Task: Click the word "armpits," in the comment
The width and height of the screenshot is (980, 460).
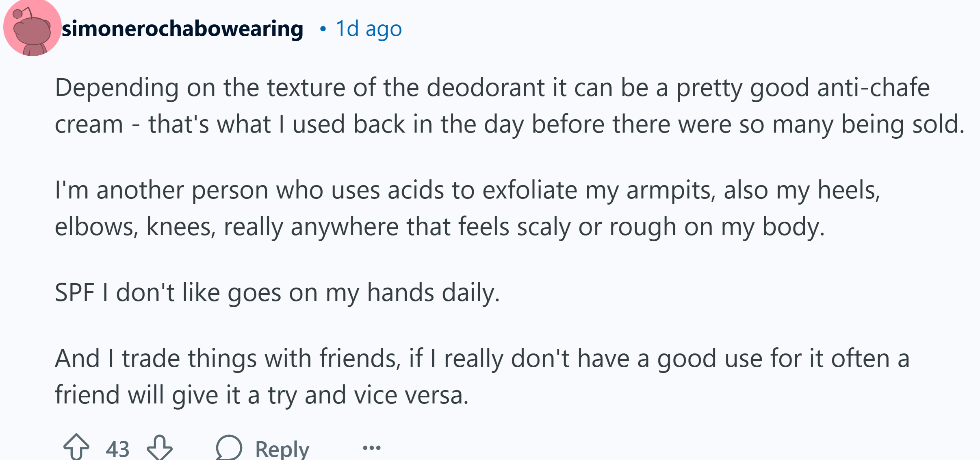Action: [x=671, y=191]
